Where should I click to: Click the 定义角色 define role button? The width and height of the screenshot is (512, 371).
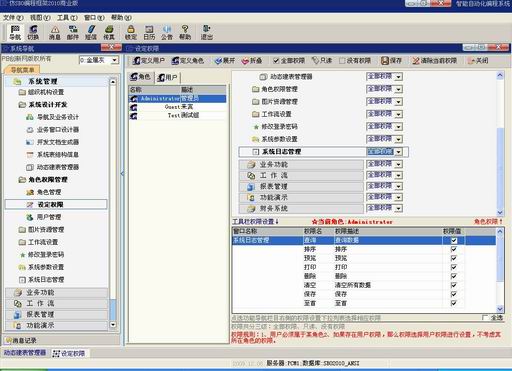point(187,61)
